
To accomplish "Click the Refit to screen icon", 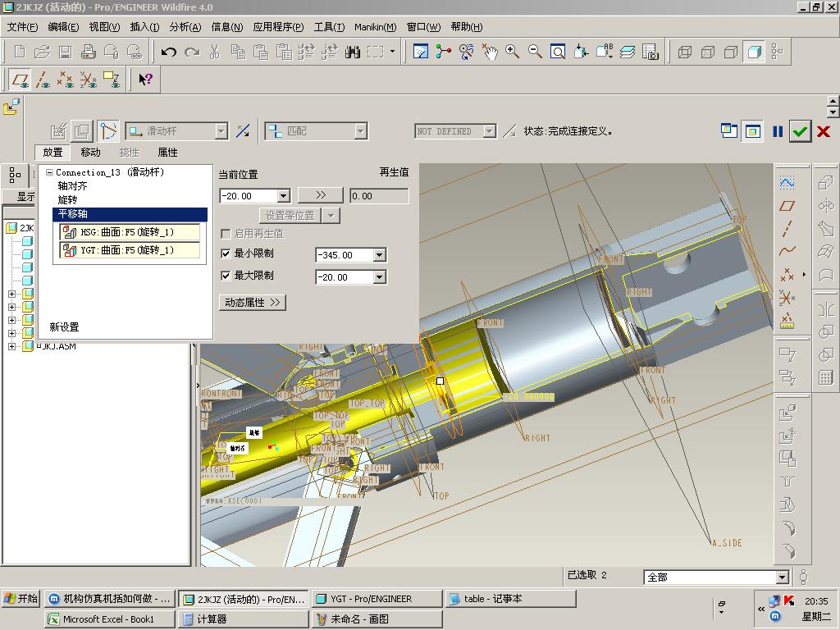I will point(558,52).
